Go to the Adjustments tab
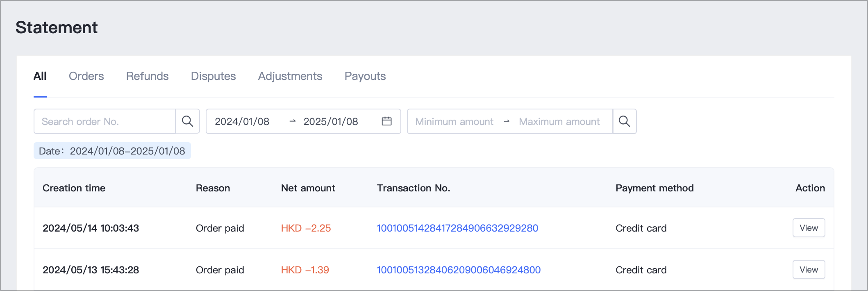This screenshot has height=291, width=868. point(290,76)
